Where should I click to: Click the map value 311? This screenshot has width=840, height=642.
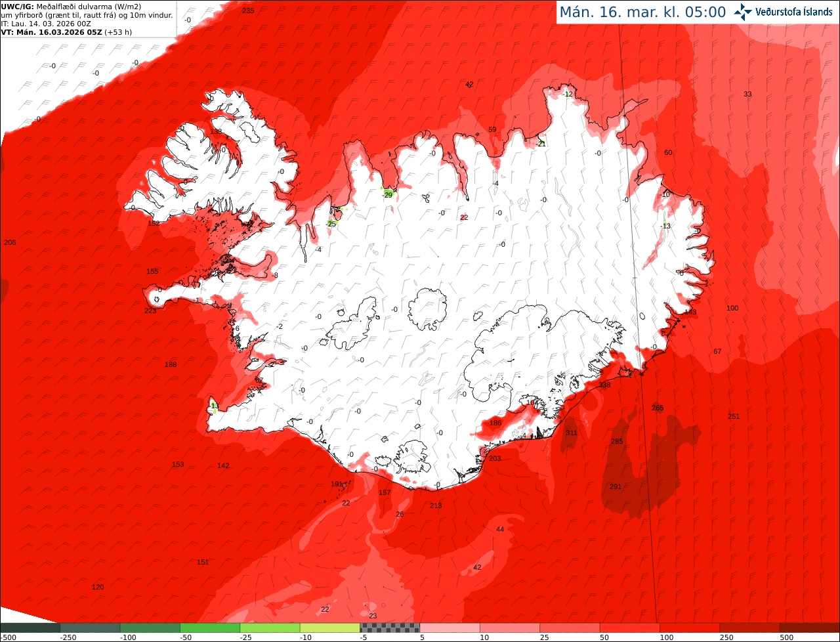[572, 433]
